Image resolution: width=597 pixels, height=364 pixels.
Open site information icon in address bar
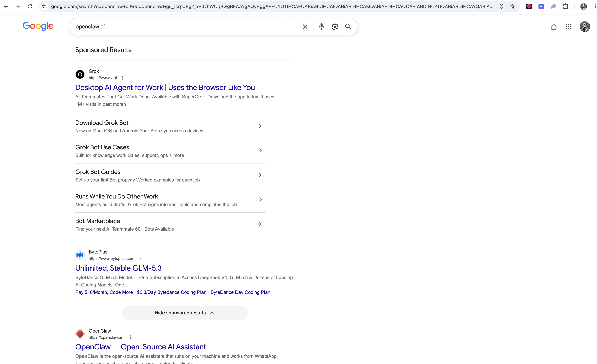(x=44, y=7)
